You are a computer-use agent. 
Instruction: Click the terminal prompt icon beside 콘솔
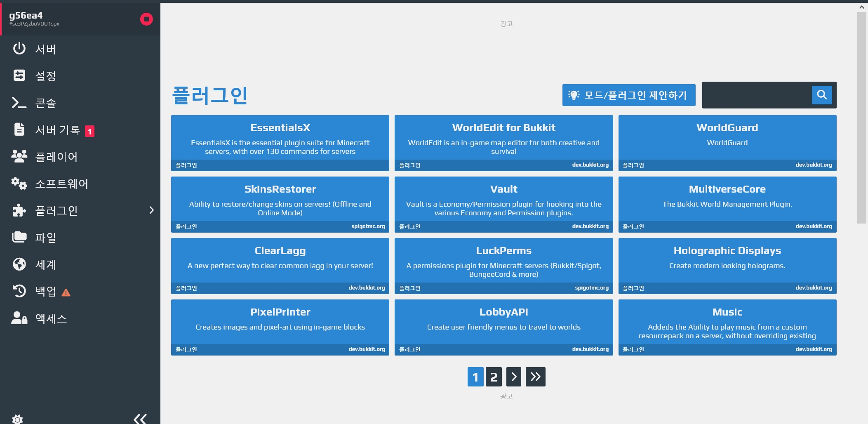[x=19, y=102]
